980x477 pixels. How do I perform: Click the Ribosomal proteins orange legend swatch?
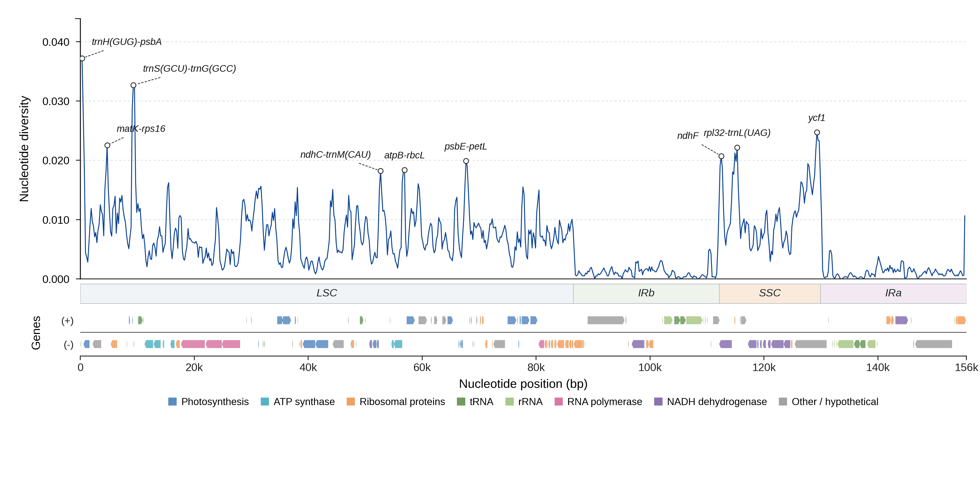pos(351,402)
